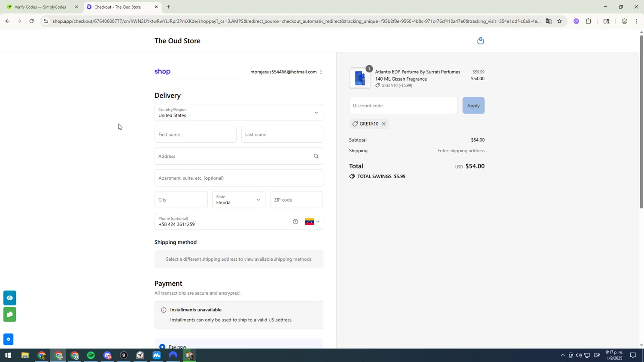Click the Apply discount button
The image size is (644, 362).
[x=473, y=106]
